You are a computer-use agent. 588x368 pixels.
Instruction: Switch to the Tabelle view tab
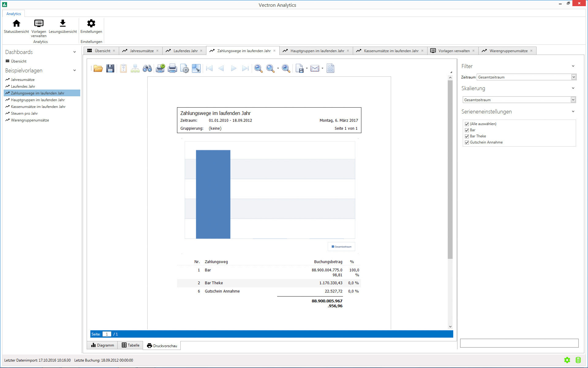(x=130, y=345)
